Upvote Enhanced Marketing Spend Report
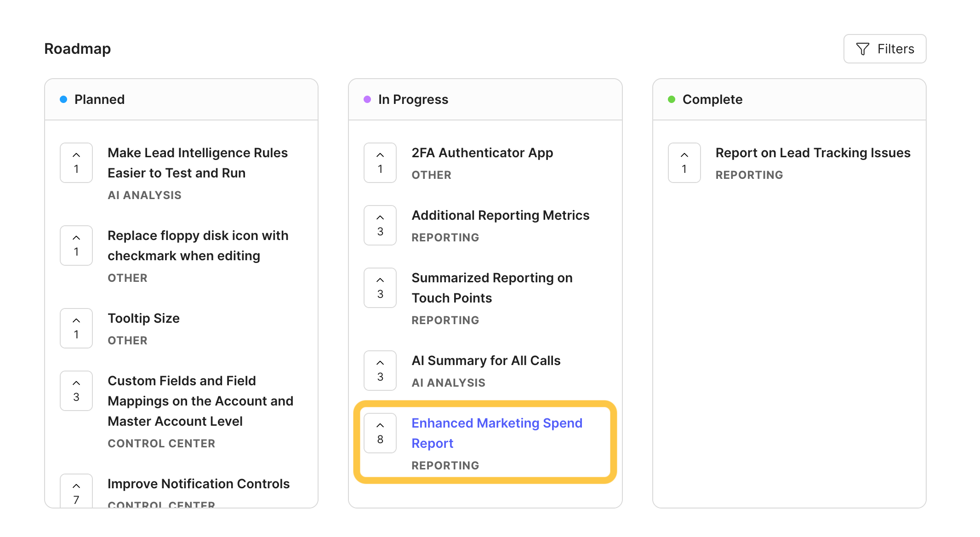 380,433
